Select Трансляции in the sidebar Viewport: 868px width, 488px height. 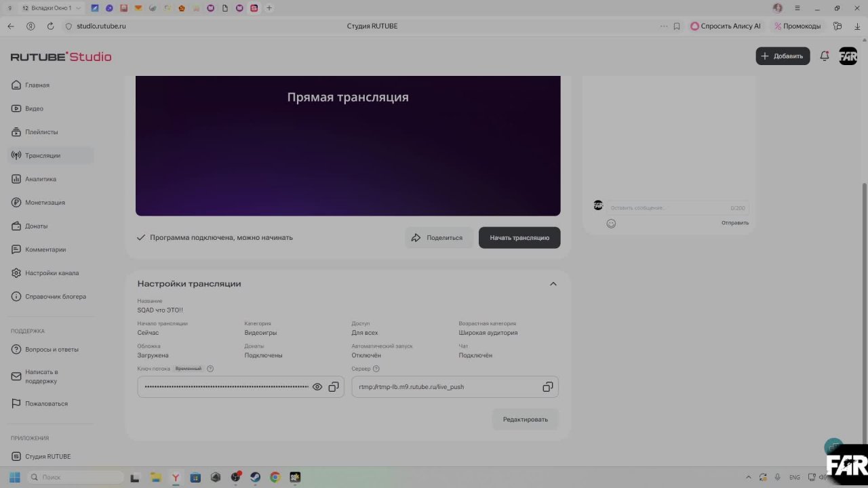point(51,156)
